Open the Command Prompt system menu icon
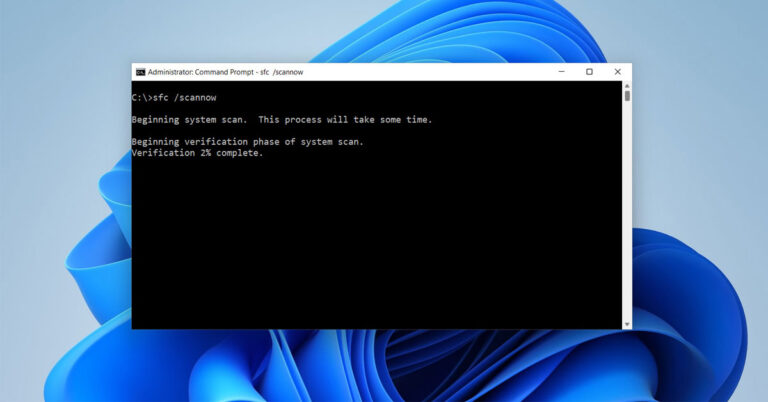The width and height of the screenshot is (768, 402). pyautogui.click(x=140, y=72)
